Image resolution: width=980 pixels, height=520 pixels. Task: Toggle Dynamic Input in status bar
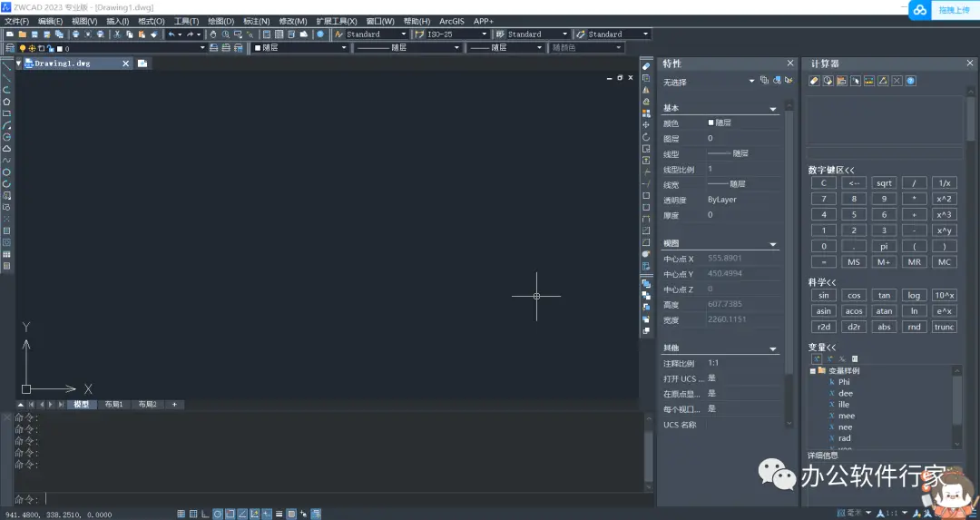point(267,514)
